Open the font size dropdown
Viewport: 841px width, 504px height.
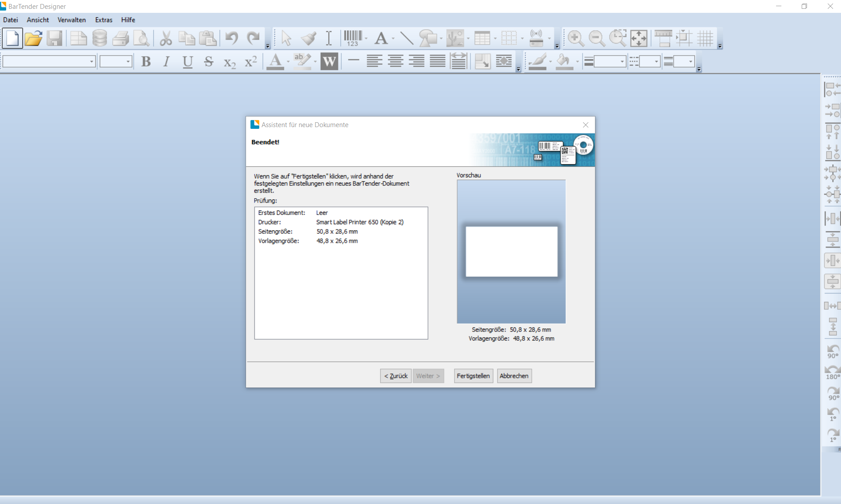pos(128,62)
